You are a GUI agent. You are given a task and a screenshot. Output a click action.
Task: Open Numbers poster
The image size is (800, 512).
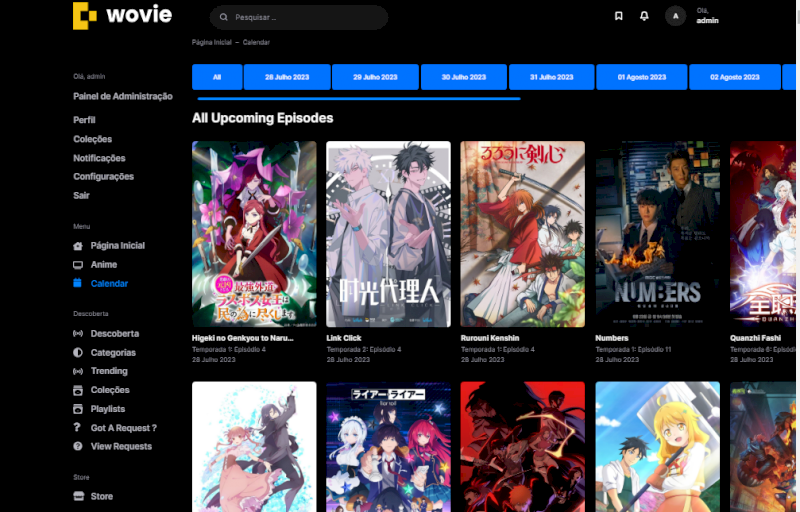658,234
